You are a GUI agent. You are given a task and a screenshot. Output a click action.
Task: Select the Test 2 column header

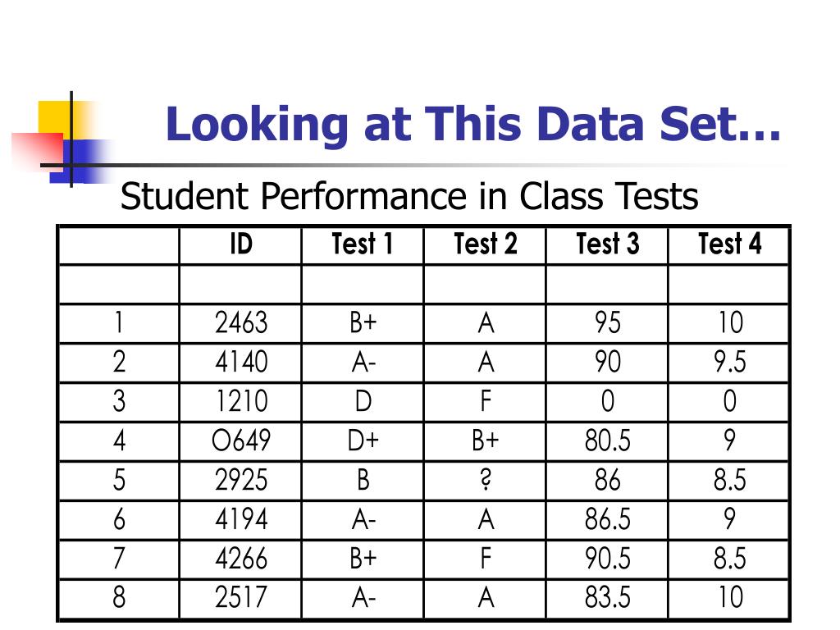point(486,244)
